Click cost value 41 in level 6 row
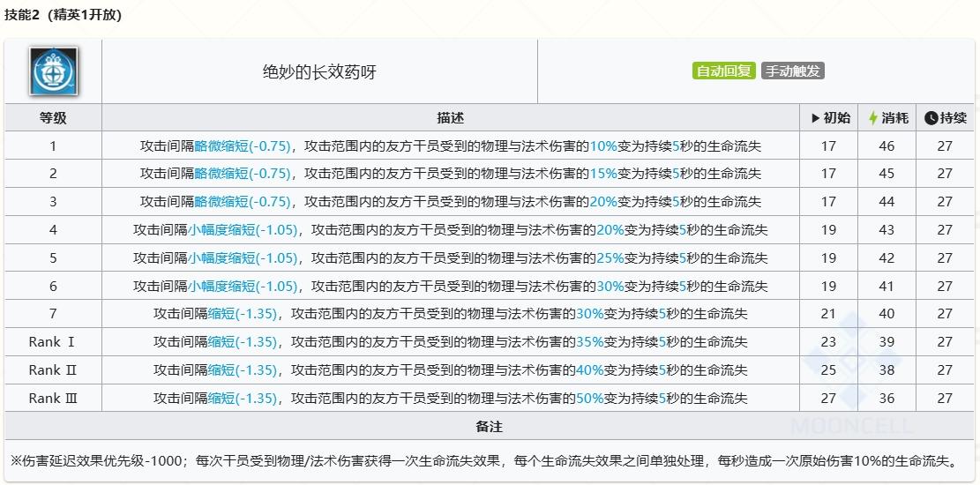This screenshot has width=980, height=485. (x=886, y=287)
